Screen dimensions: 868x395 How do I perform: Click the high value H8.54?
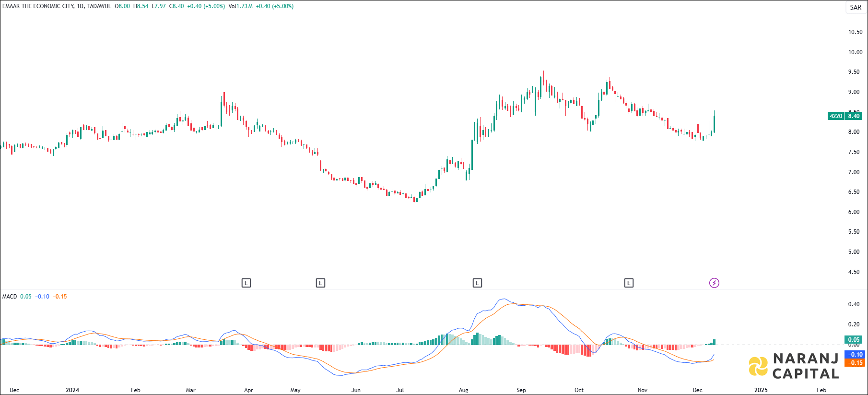(141, 6)
